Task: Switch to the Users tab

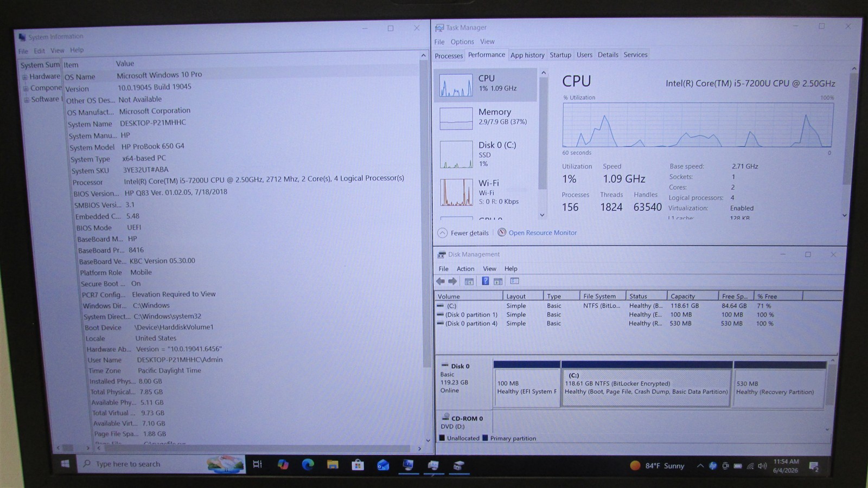Action: (x=584, y=55)
